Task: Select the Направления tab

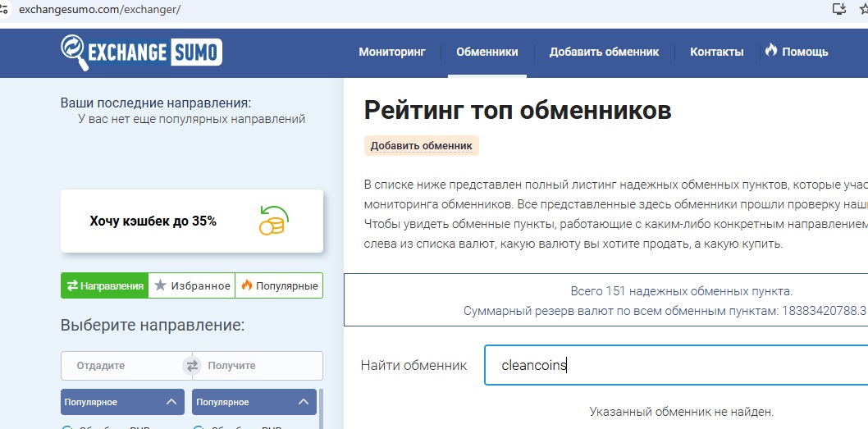Action: click(105, 285)
